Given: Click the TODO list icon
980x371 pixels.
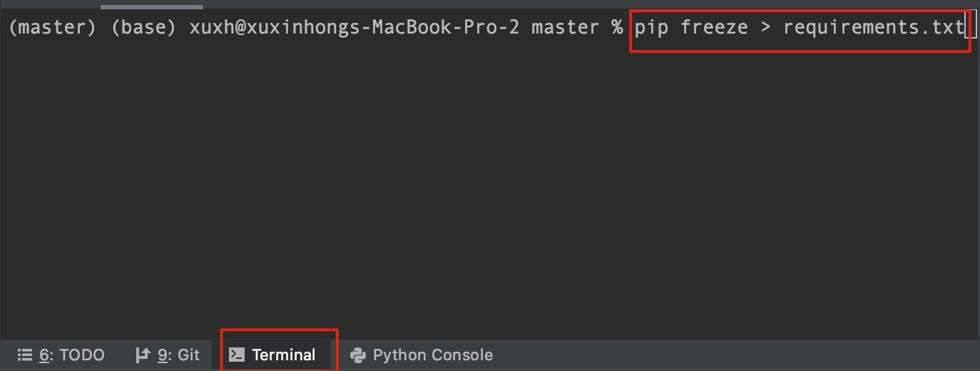Looking at the screenshot, I should point(25,355).
